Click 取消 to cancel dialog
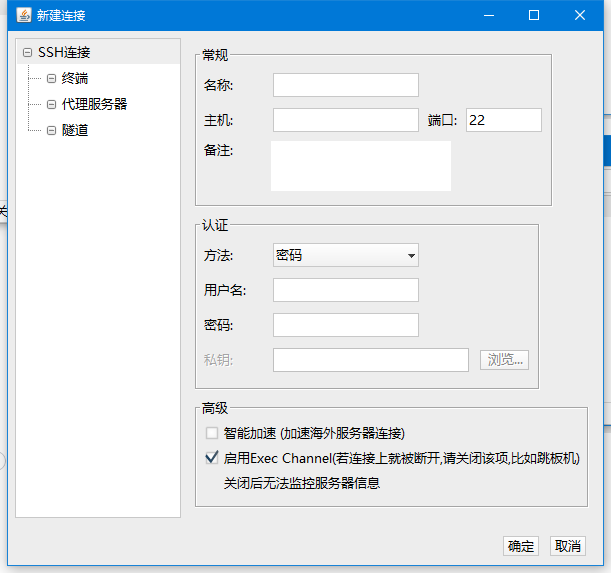Image resolution: width=611 pixels, height=573 pixels. 568,546
